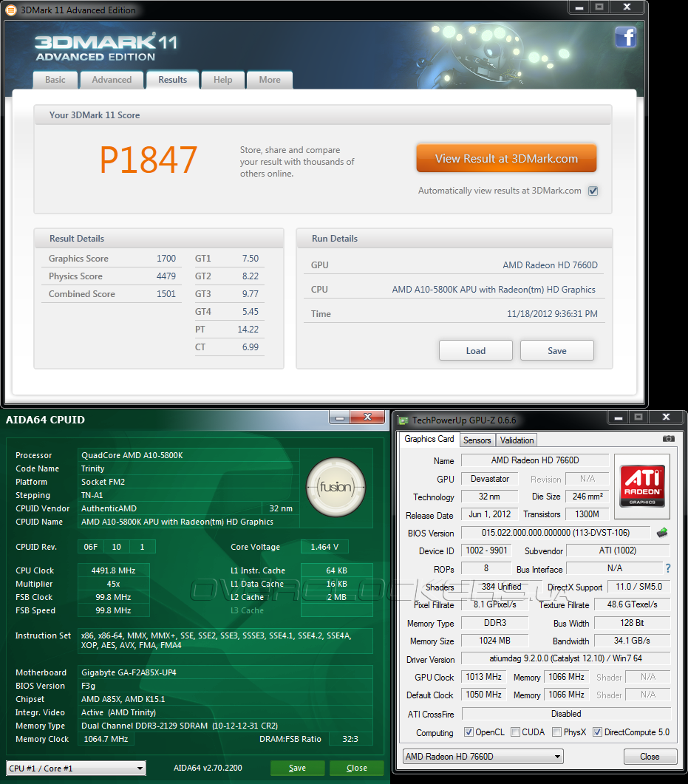Switch to the Sensors tab in GPU-Z
Screen dimensions: 688x784
click(477, 440)
